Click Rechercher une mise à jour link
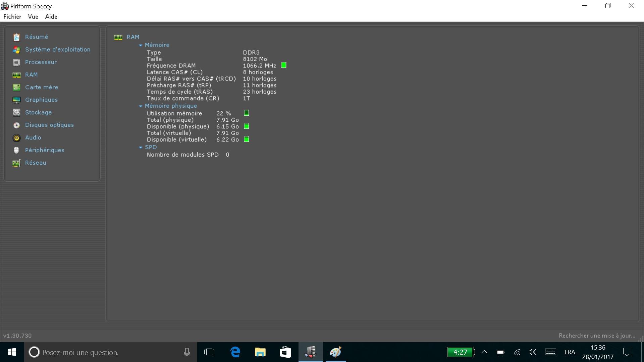The image size is (644, 362). tap(597, 336)
